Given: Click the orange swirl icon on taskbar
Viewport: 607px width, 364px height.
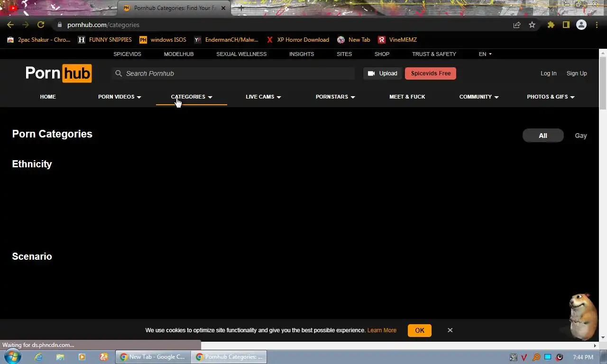Looking at the screenshot, I should click(104, 357).
